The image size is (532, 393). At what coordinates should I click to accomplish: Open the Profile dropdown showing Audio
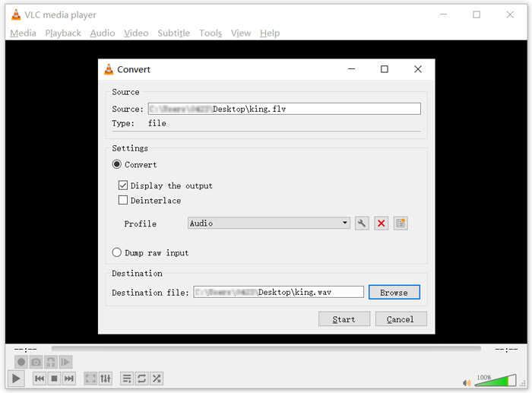[x=269, y=223]
